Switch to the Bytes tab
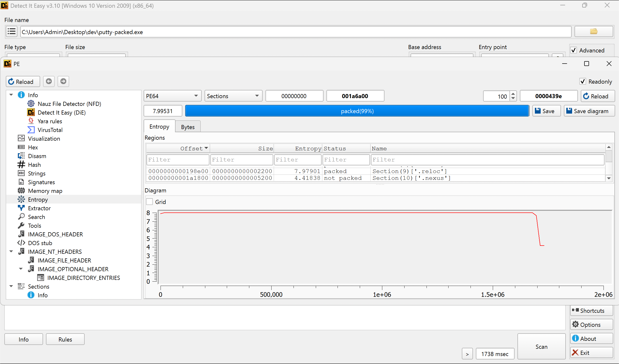Screen dimensions: 619x364 pyautogui.click(x=188, y=127)
